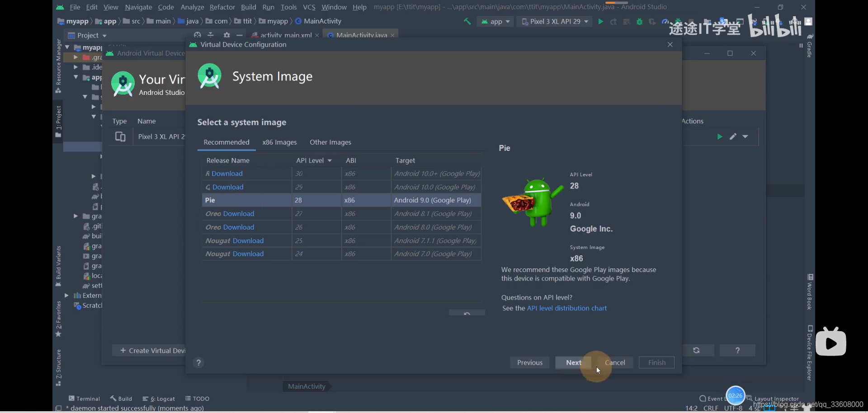Click the phone device type icon in AVD list
868x413 pixels.
[120, 136]
